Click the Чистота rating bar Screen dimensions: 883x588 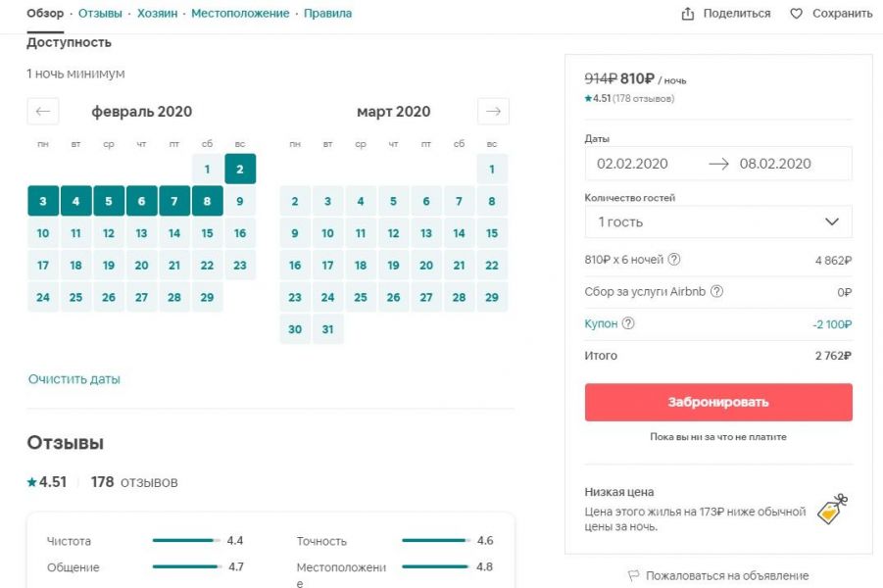tap(183, 540)
